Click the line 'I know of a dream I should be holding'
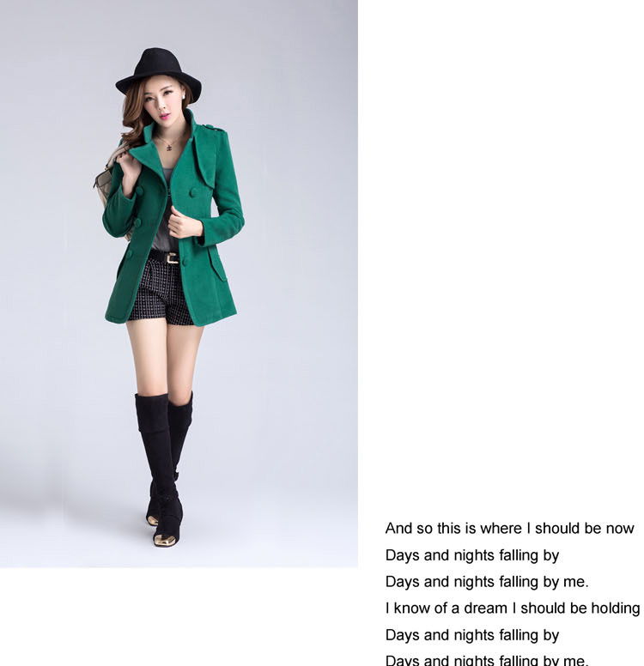 tap(513, 608)
